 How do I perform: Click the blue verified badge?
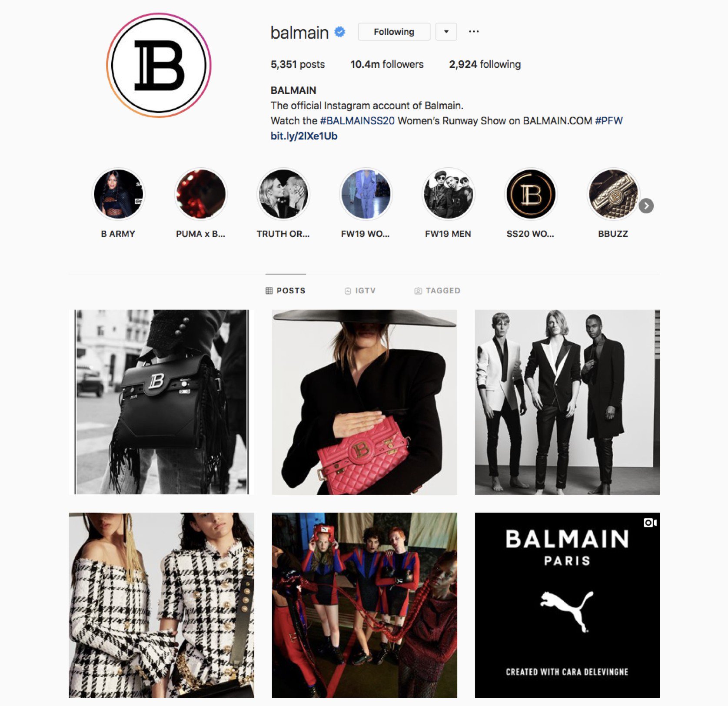[x=340, y=32]
